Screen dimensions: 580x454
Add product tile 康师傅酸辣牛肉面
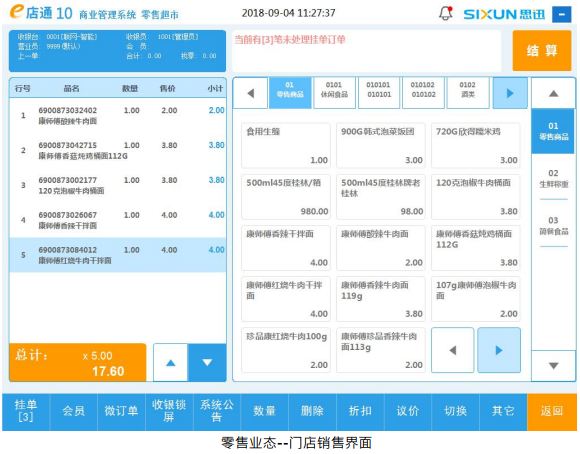tap(381, 248)
